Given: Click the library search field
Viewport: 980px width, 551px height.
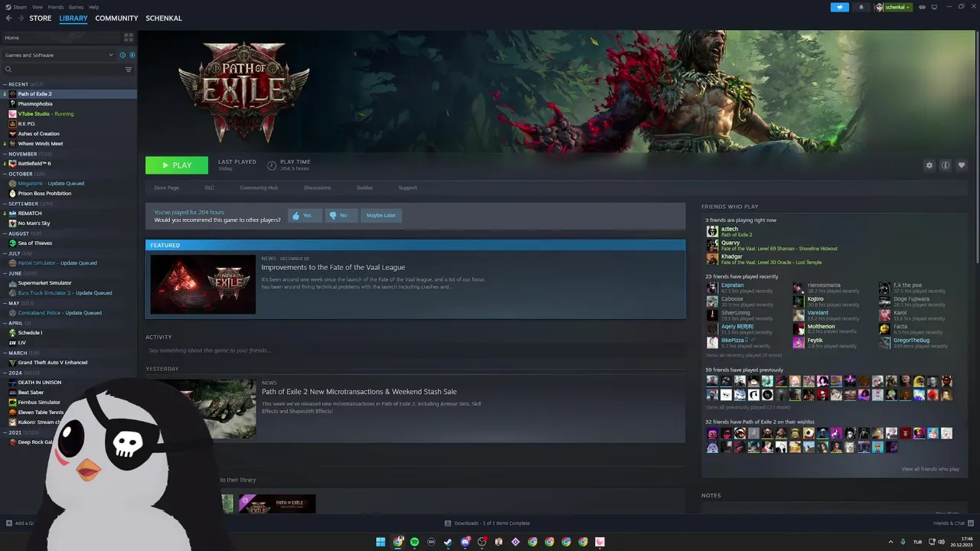Looking at the screenshot, I should [x=61, y=70].
